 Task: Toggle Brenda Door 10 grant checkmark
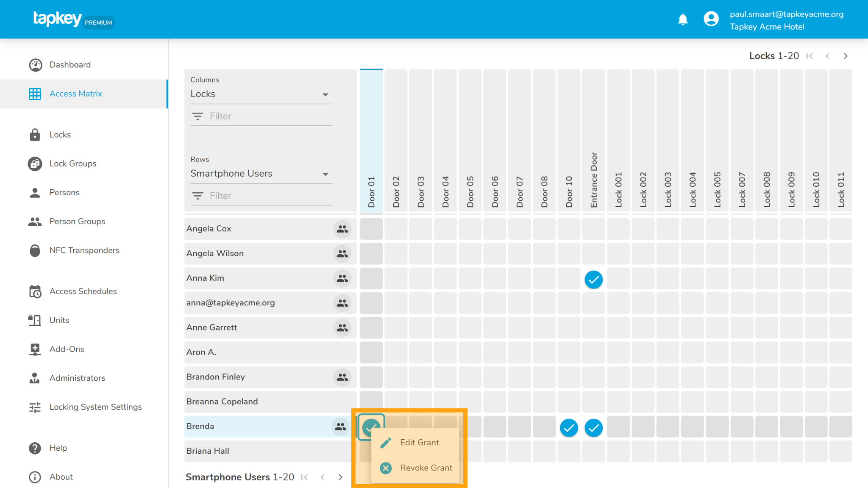569,428
